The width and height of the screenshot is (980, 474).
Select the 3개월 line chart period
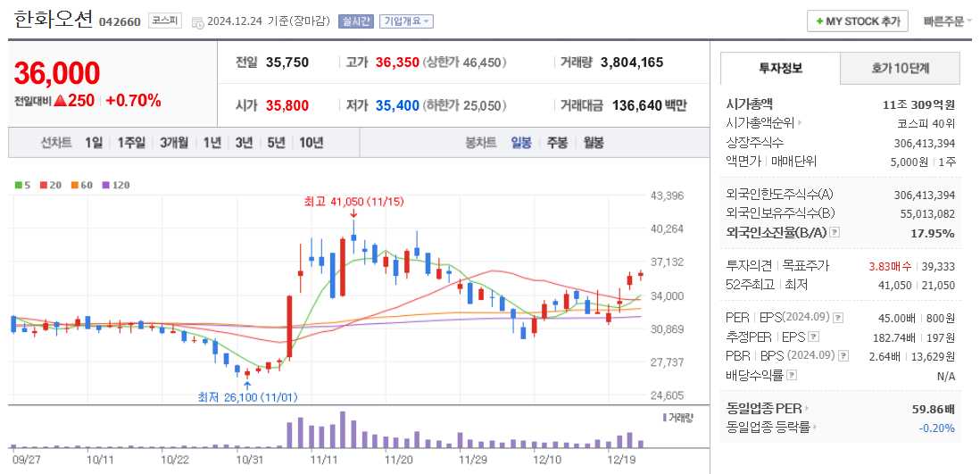(x=174, y=143)
